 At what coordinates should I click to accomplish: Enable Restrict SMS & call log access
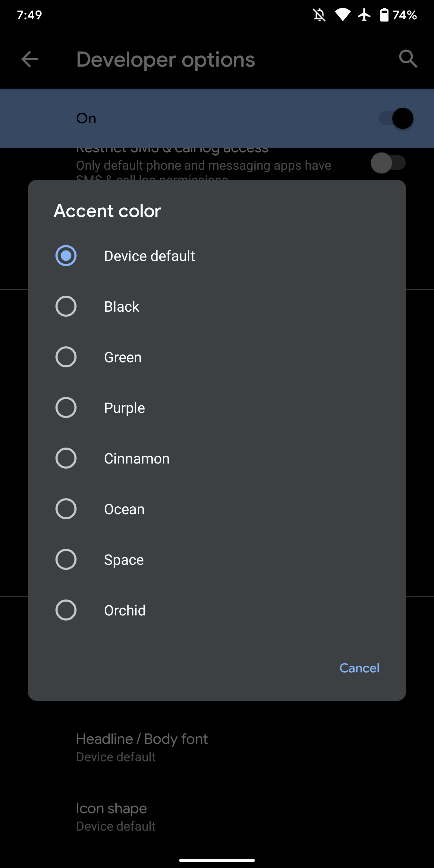pos(388,163)
